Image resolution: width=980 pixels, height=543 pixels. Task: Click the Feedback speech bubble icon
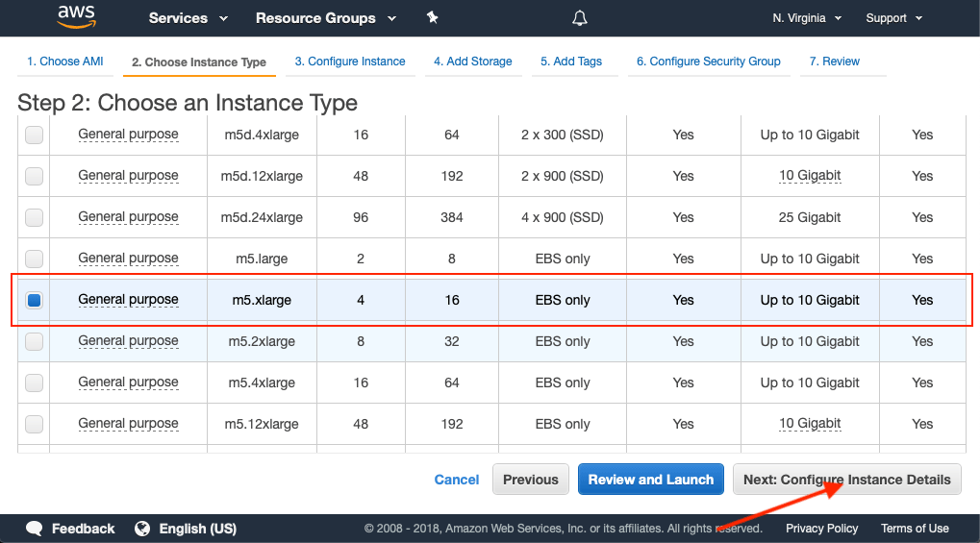[x=35, y=529]
